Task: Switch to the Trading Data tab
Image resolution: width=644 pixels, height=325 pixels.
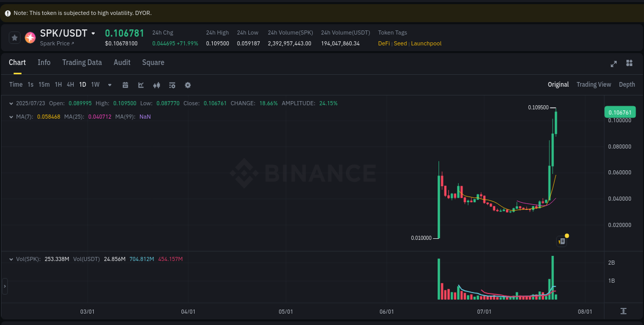Action: pyautogui.click(x=82, y=62)
